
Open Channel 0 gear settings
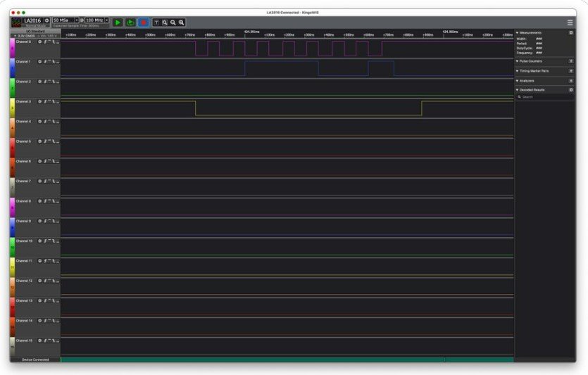pos(40,42)
